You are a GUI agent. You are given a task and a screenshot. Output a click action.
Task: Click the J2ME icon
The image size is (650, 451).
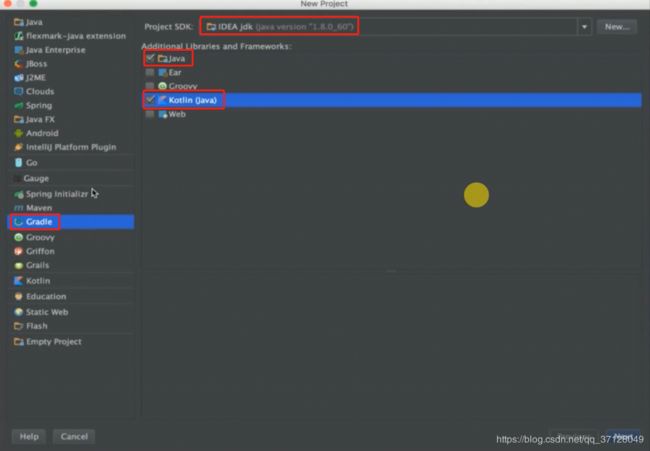click(x=19, y=78)
